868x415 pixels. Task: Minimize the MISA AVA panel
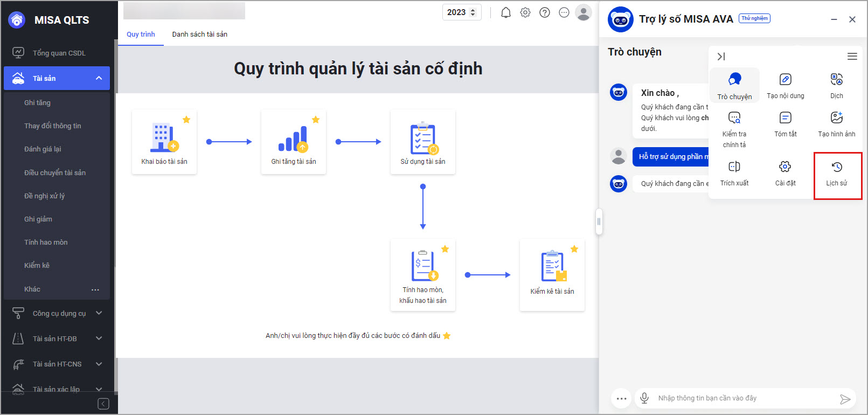(x=834, y=19)
